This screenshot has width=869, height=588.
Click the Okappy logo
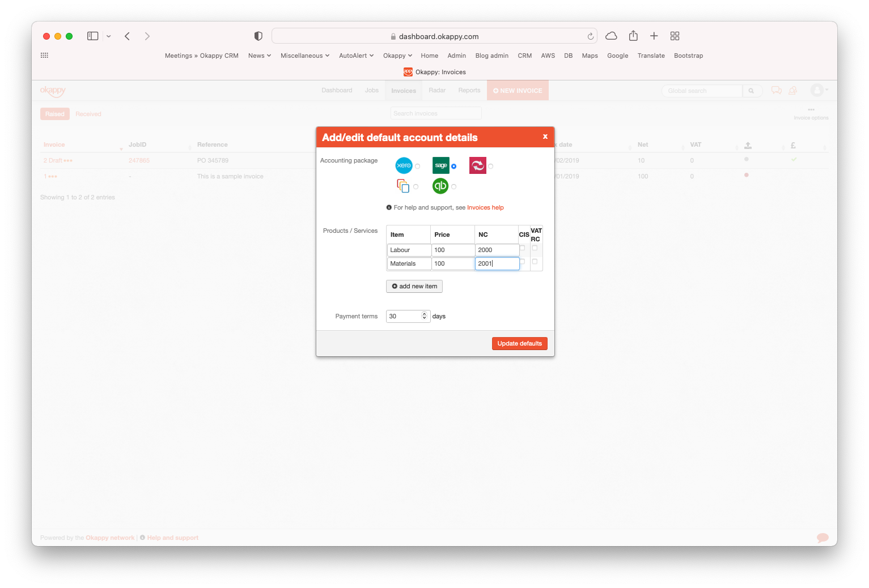click(x=53, y=91)
